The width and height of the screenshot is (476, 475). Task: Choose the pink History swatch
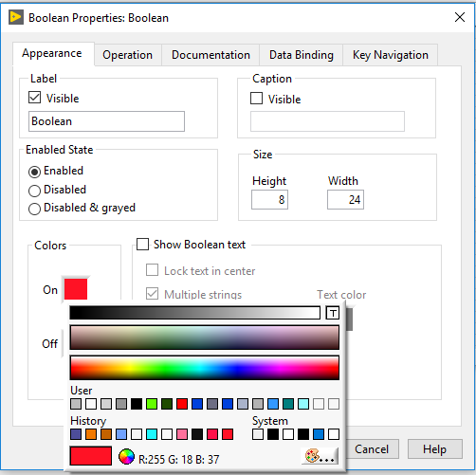[x=182, y=434]
